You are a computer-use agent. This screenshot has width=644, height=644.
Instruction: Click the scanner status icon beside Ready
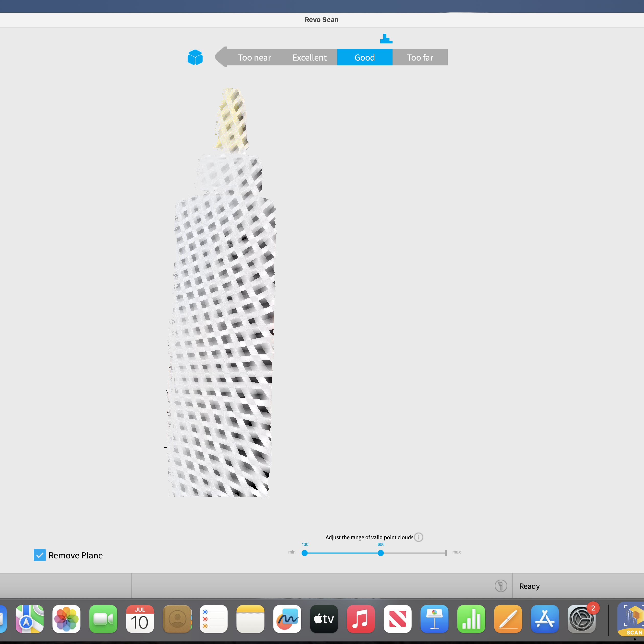click(501, 586)
